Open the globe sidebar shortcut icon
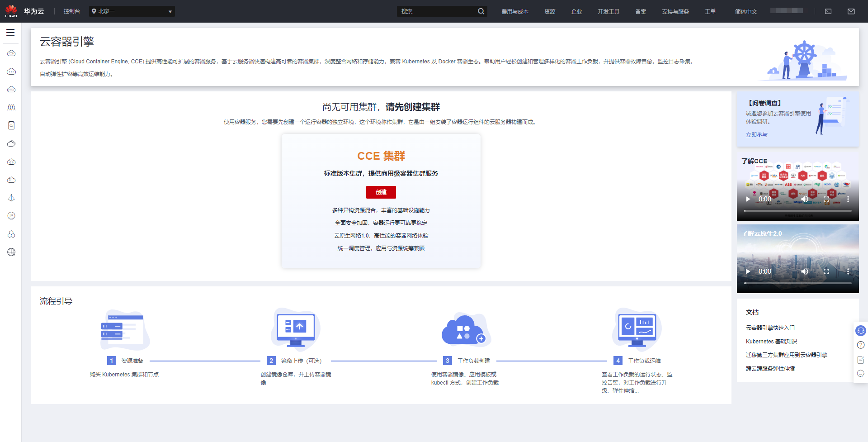The width and height of the screenshot is (868, 442). click(11, 252)
